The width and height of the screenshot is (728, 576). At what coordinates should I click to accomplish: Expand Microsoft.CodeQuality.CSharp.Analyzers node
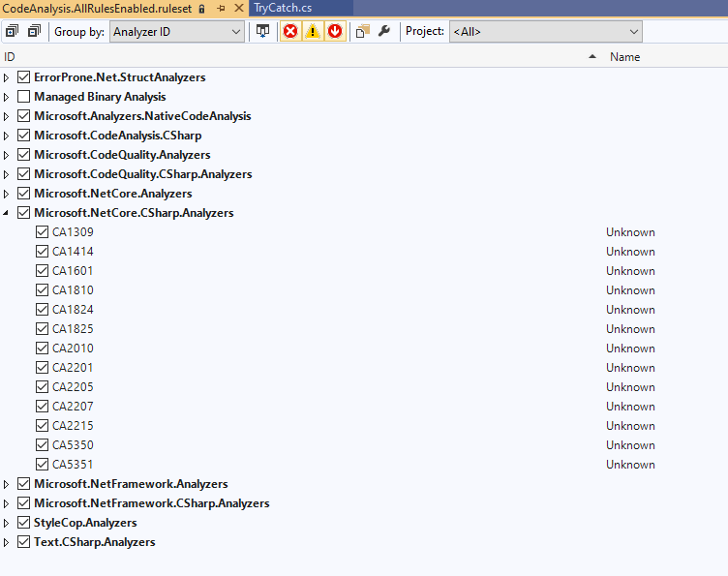tap(6, 174)
